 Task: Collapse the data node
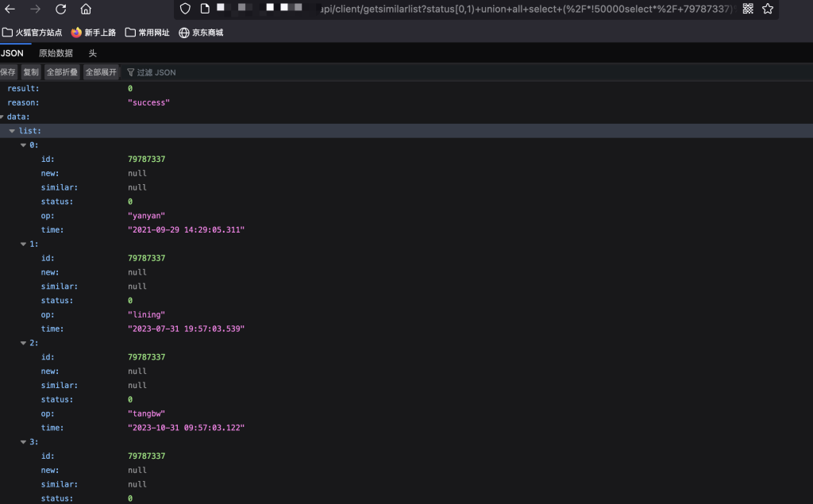2,117
